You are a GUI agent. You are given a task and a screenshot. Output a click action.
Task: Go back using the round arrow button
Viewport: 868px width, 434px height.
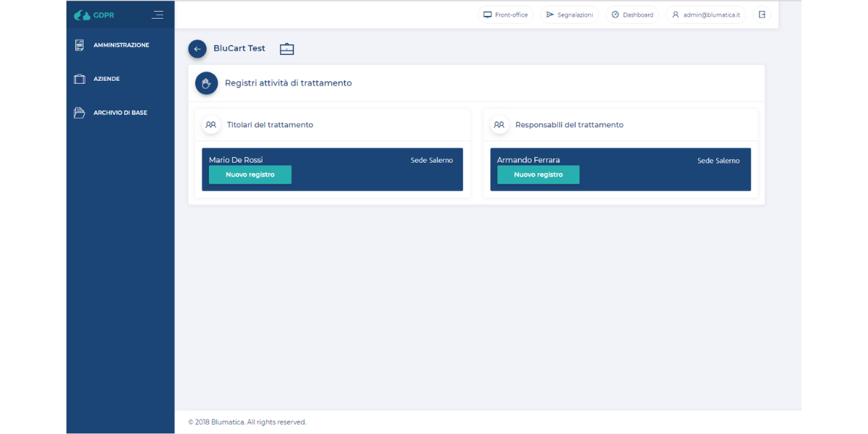pos(197,48)
